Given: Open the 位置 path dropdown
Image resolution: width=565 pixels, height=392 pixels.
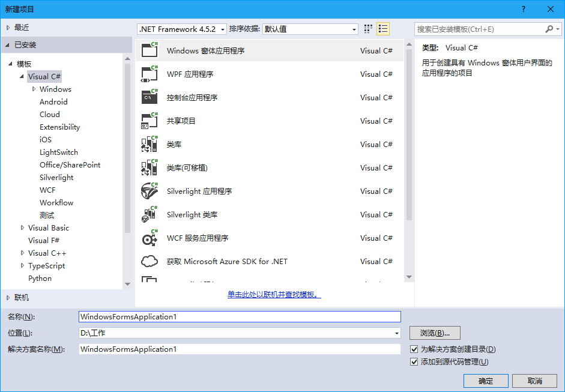Looking at the screenshot, I should [x=396, y=333].
